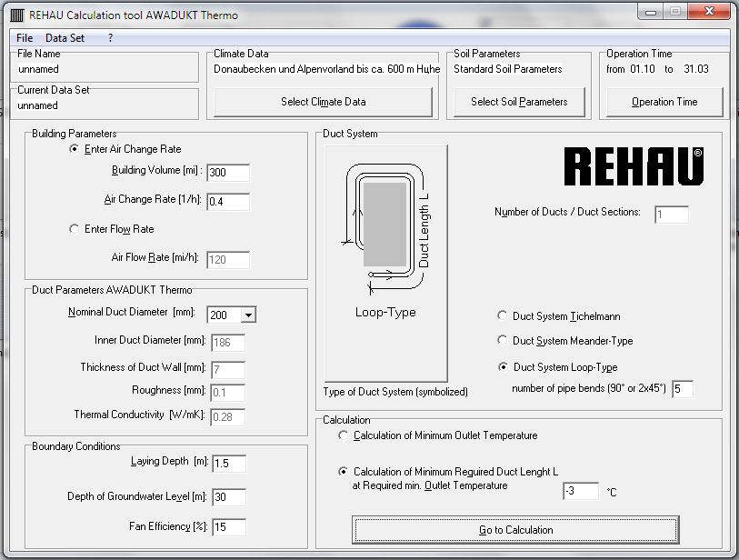The image size is (739, 560).
Task: Focus the Required min. Outlet Temperature field
Action: pos(581,491)
